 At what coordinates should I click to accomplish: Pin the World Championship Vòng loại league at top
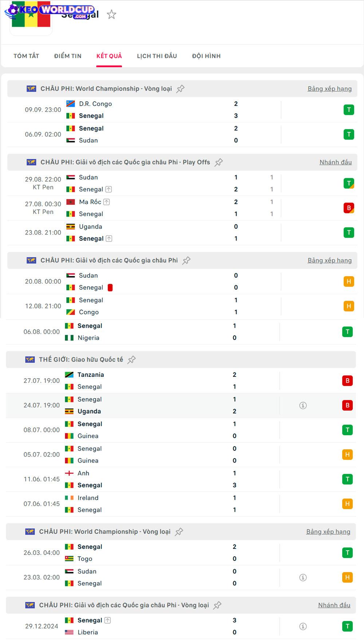tap(181, 89)
